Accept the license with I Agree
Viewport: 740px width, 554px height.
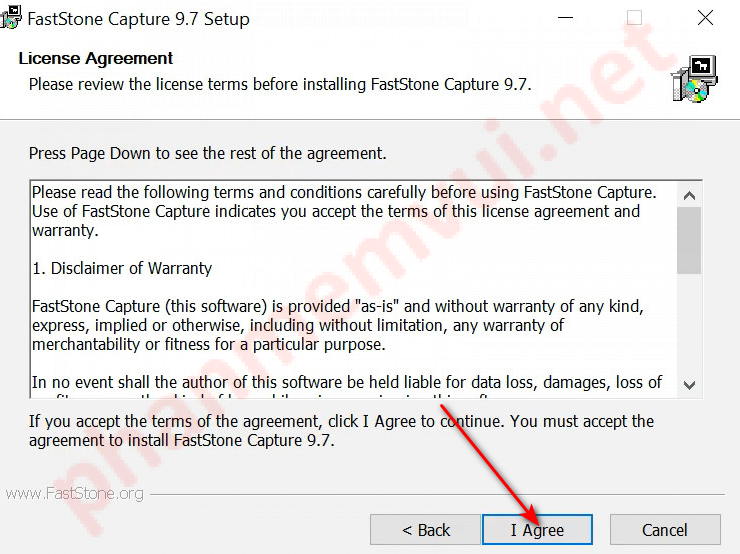(x=537, y=529)
